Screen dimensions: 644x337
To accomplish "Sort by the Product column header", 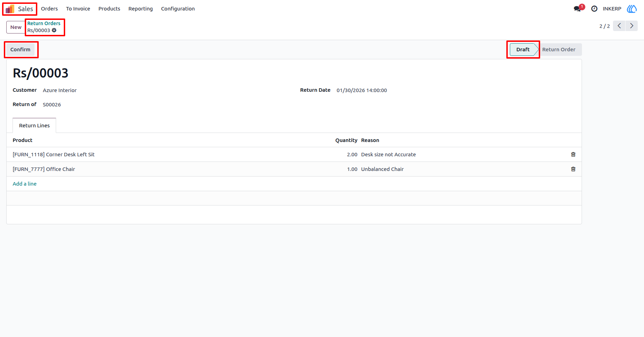I will tap(23, 140).
